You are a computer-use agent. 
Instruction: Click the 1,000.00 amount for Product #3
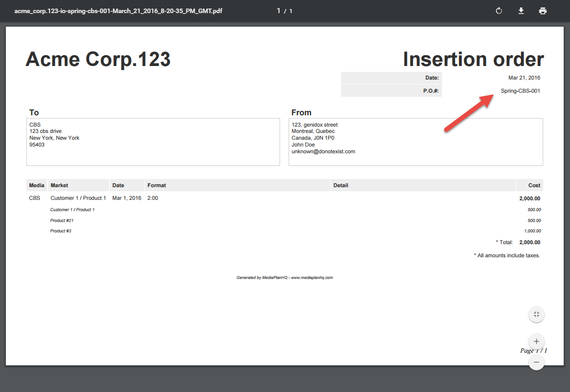point(532,231)
